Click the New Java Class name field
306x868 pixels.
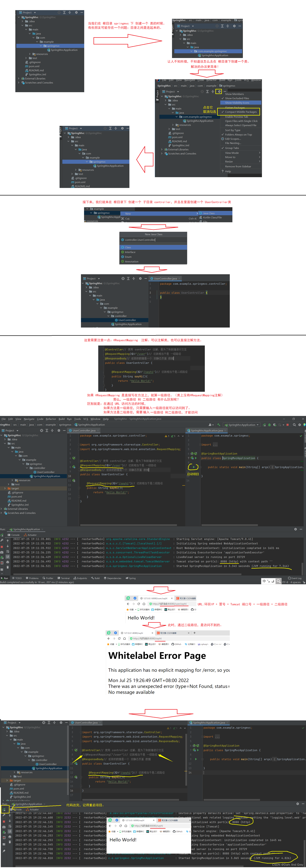coord(153,240)
